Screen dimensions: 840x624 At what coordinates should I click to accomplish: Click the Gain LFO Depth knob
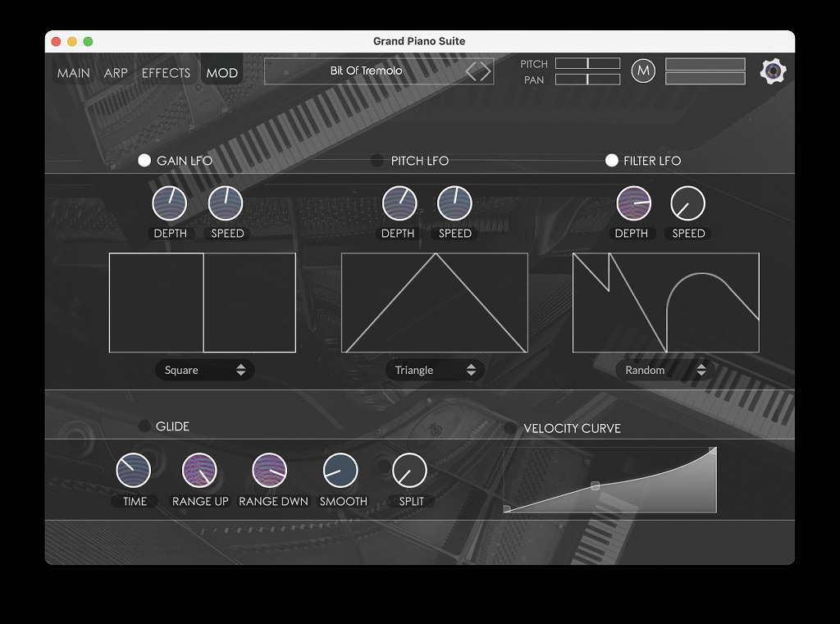(170, 204)
